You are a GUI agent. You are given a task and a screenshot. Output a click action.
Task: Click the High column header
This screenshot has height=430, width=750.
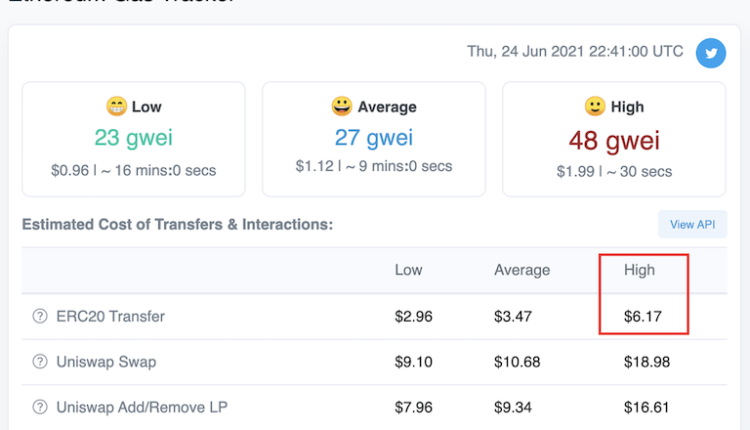(639, 270)
